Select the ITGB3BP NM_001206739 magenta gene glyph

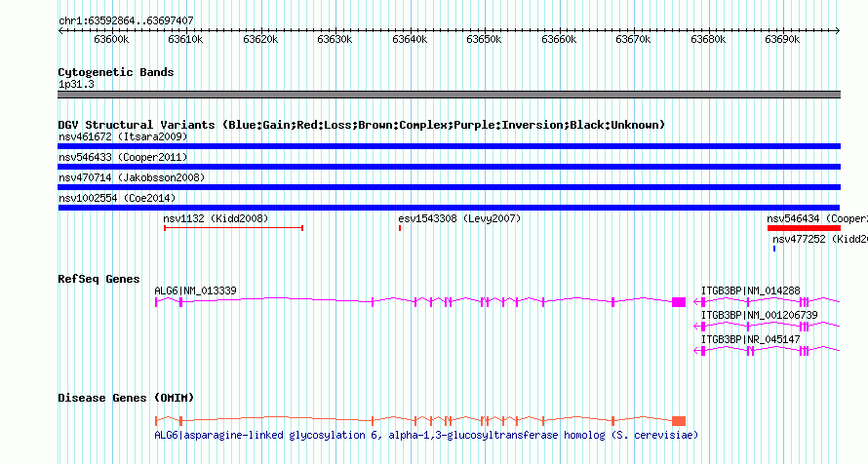pos(767,327)
